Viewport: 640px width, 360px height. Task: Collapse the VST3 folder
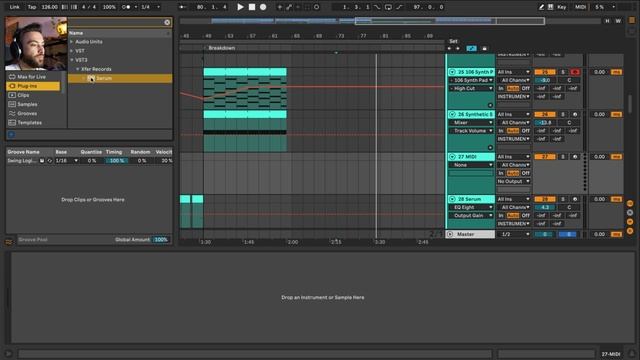pos(72,60)
